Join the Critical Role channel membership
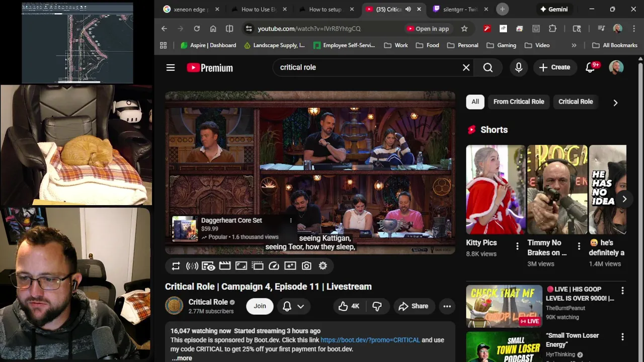 pos(260,306)
